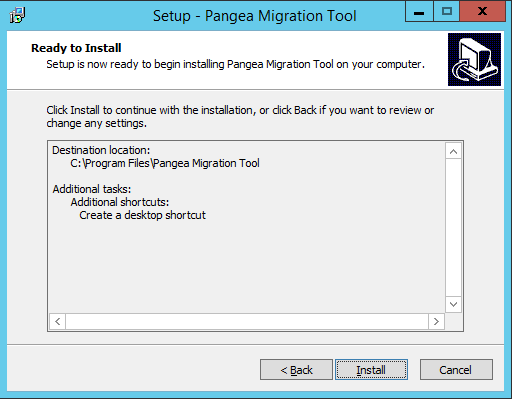Click the scroll down arrow in summary box
Image resolution: width=512 pixels, height=399 pixels.
(x=453, y=304)
